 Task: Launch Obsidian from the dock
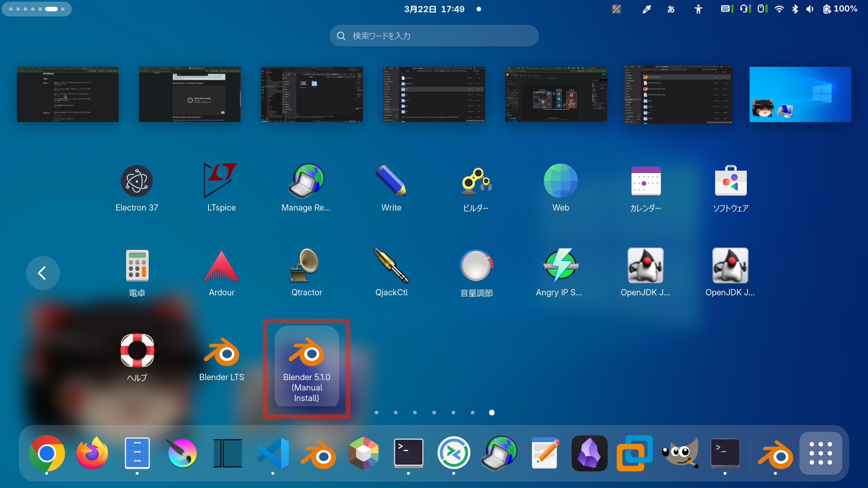589,453
